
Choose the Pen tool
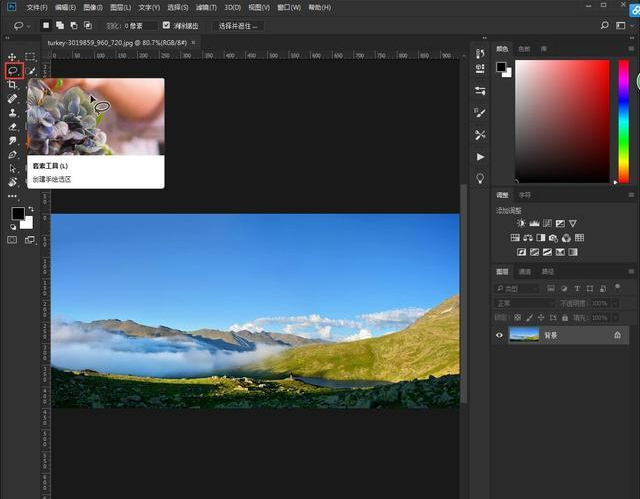(x=12, y=155)
